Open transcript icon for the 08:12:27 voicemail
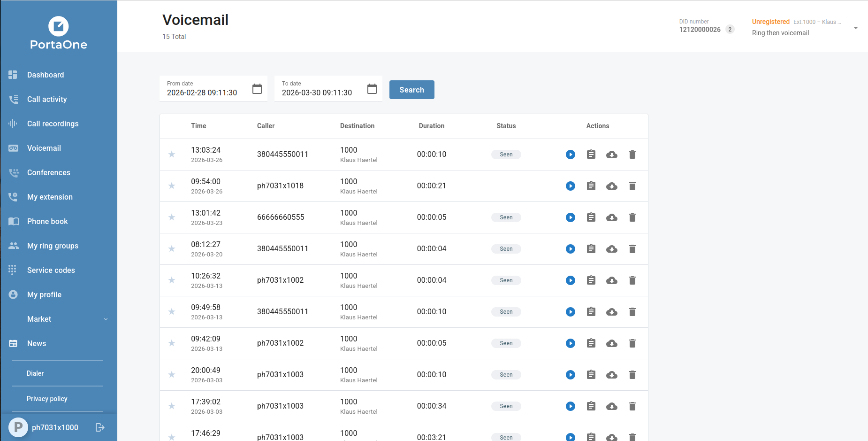This screenshot has height=441, width=868. click(591, 249)
